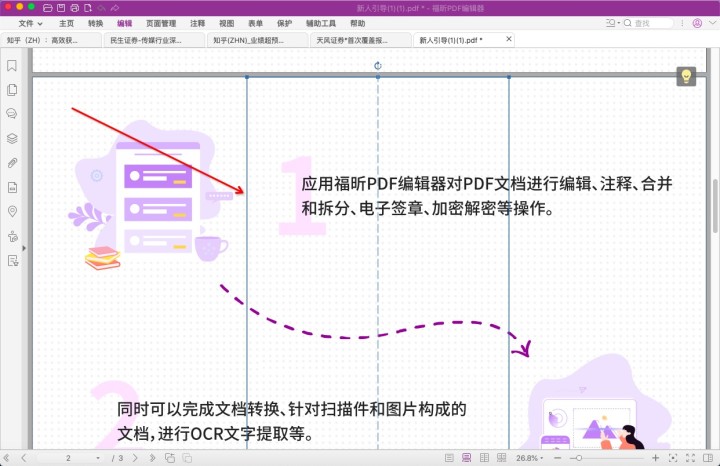The width and height of the screenshot is (720, 466).
Task: Close the 新人引导(1)(1).pdf tab
Action: (509, 39)
